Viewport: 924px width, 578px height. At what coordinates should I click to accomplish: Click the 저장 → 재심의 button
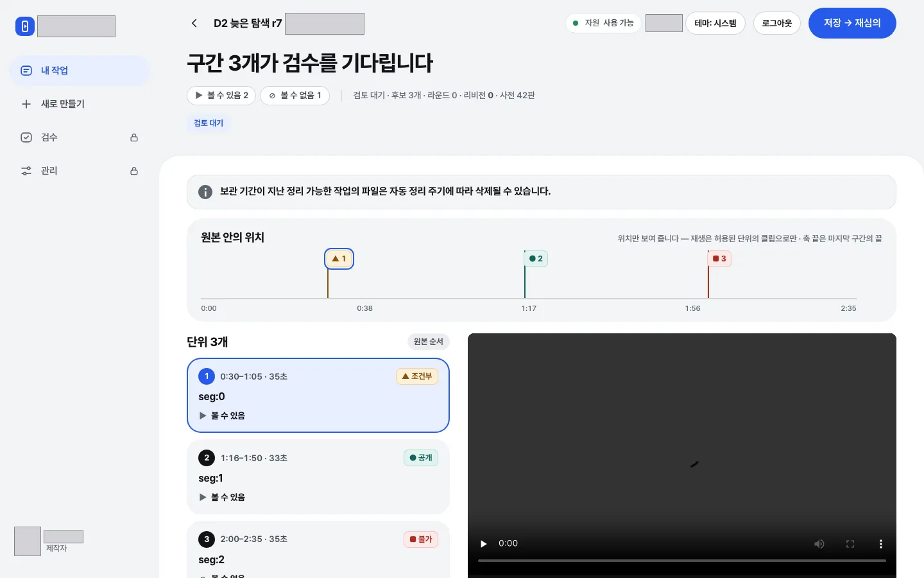pyautogui.click(x=852, y=23)
